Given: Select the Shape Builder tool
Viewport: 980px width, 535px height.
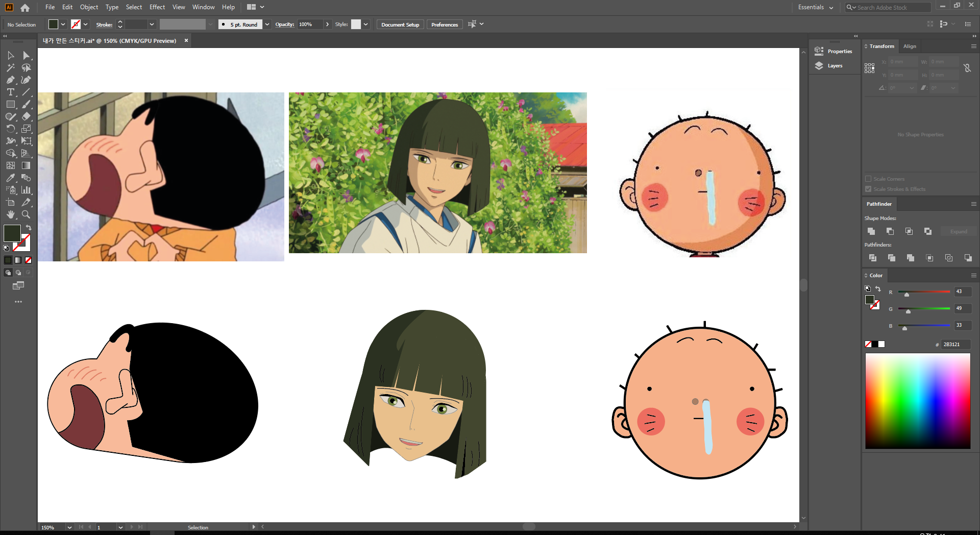Looking at the screenshot, I should coord(11,153).
